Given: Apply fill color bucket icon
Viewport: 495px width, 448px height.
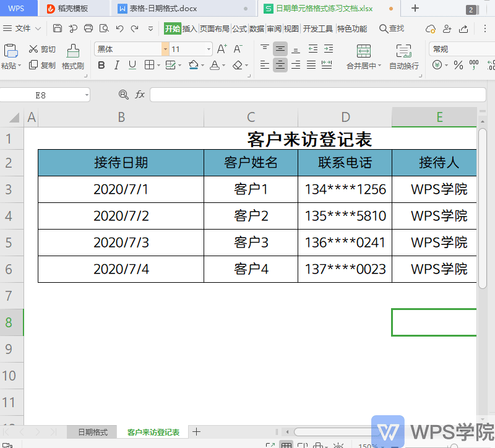Looking at the screenshot, I should 193,65.
